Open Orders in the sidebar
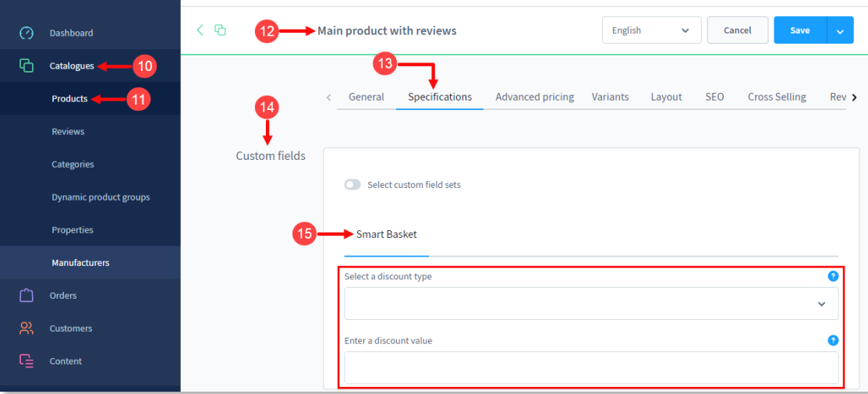This screenshot has height=394, width=868. pos(63,296)
